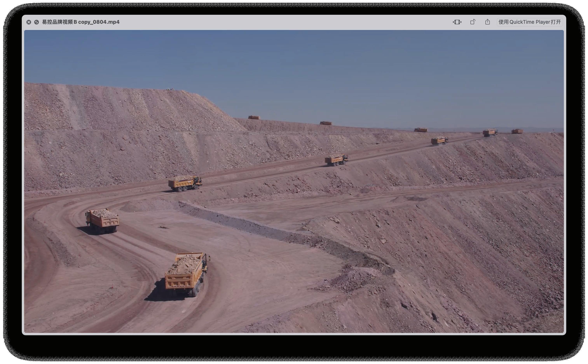Click the trim video icon
Viewport: 588px width, 364px height.
457,22
